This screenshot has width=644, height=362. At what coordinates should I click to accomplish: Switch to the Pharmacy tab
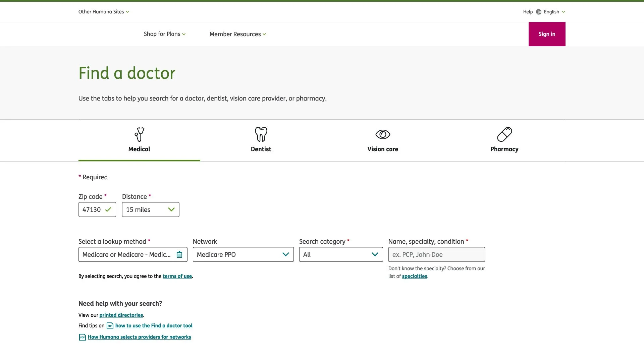tap(504, 140)
